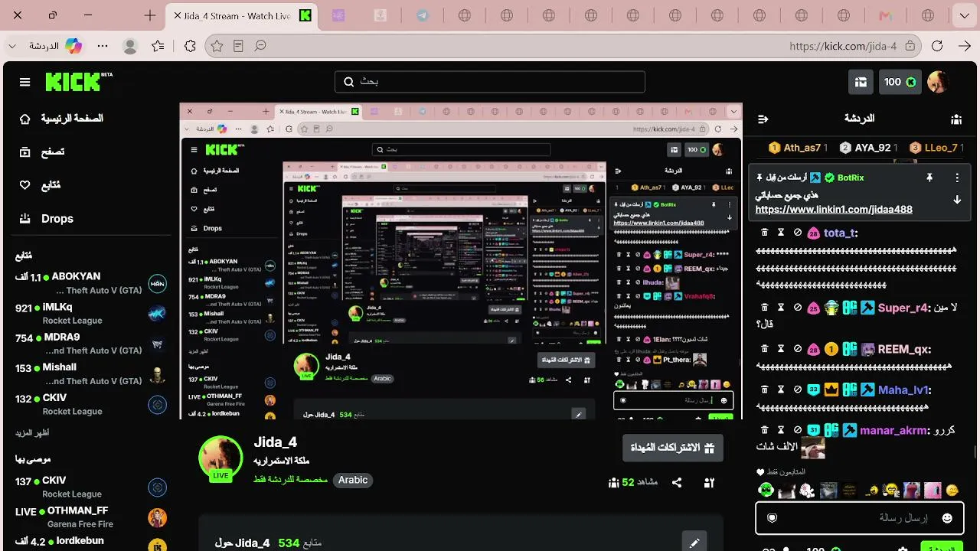Click the ABOKYAN channel avatar

pyautogui.click(x=157, y=283)
